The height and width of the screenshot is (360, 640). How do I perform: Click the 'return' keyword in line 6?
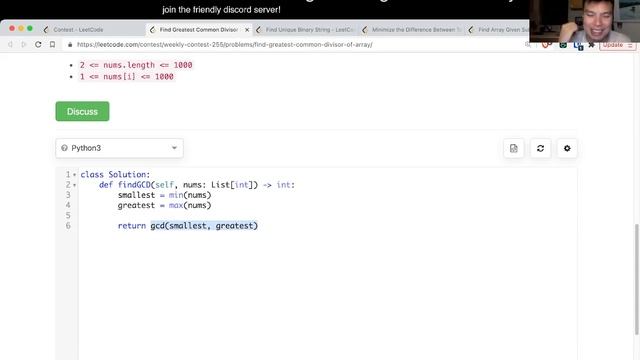point(131,226)
